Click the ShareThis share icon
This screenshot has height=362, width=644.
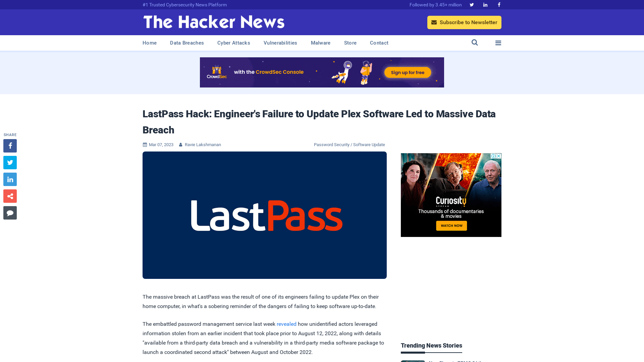pyautogui.click(x=10, y=196)
